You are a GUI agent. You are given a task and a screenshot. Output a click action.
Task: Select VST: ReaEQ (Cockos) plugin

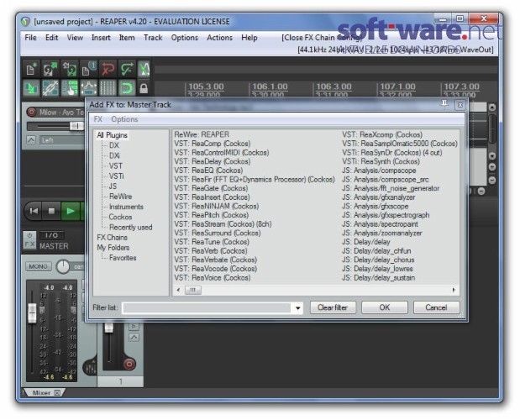[208, 171]
